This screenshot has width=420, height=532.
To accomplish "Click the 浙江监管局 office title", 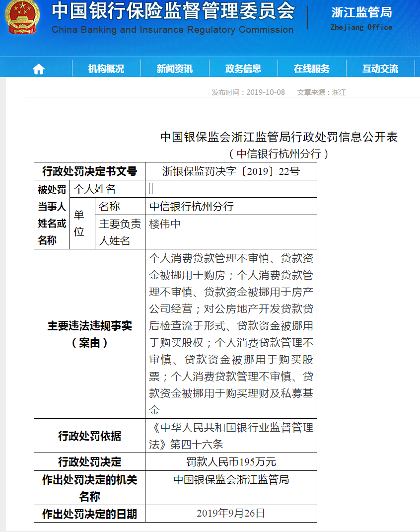I will [361, 12].
